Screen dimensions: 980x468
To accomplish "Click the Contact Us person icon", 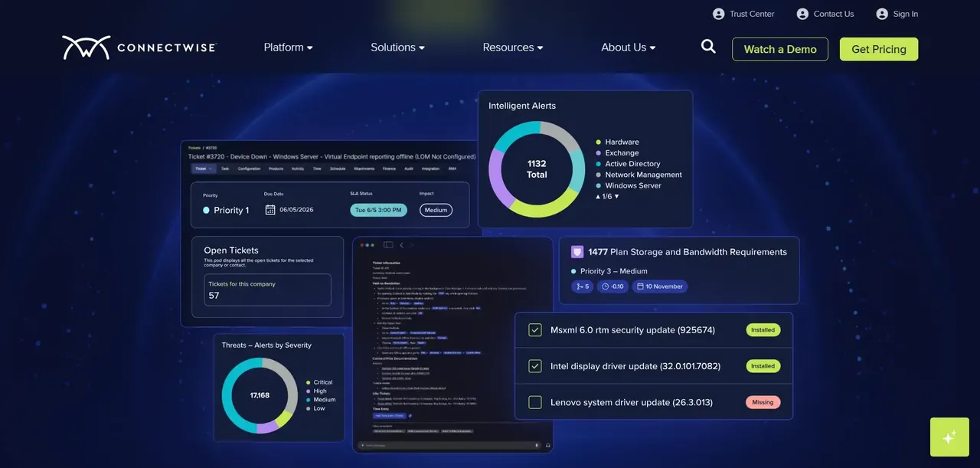I will pos(802,14).
